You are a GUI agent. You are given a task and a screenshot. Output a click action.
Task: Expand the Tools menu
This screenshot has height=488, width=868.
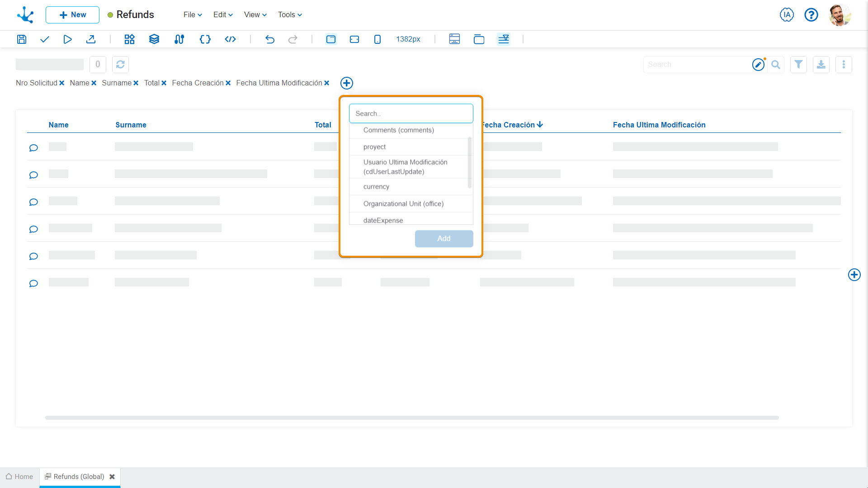[290, 15]
